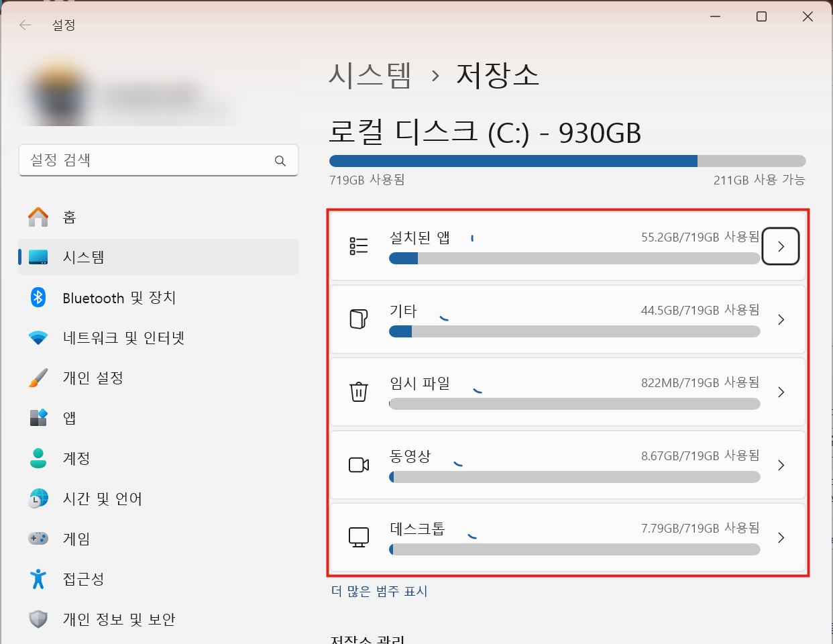Click the paintbrush icon for 개인 설정
The height and width of the screenshot is (644, 833).
(38, 378)
